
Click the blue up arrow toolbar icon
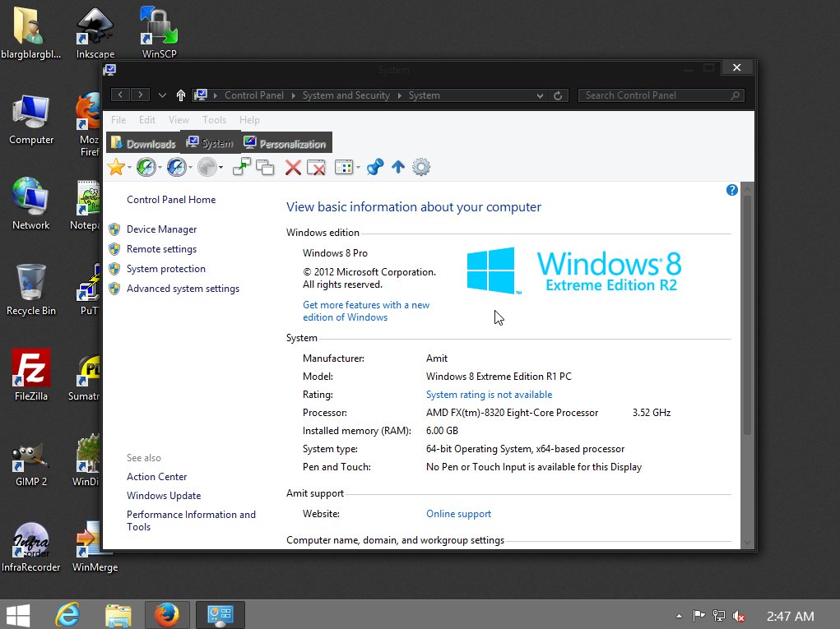click(x=397, y=167)
